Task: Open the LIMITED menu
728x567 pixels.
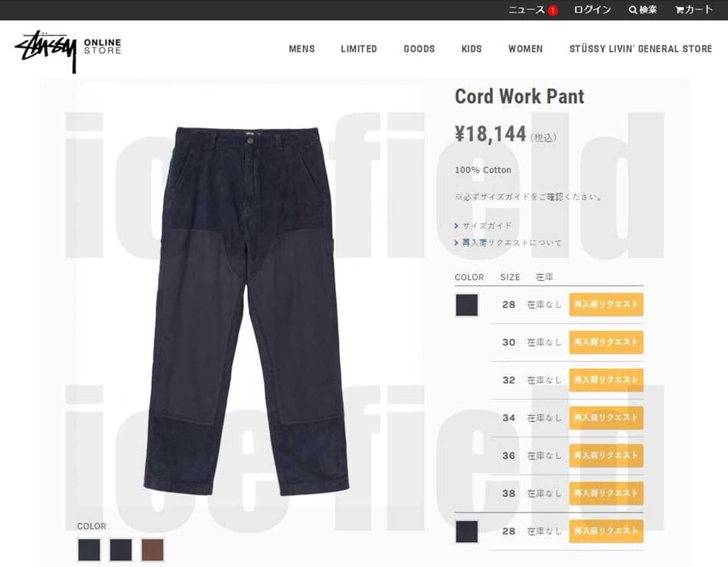Action: 359,49
